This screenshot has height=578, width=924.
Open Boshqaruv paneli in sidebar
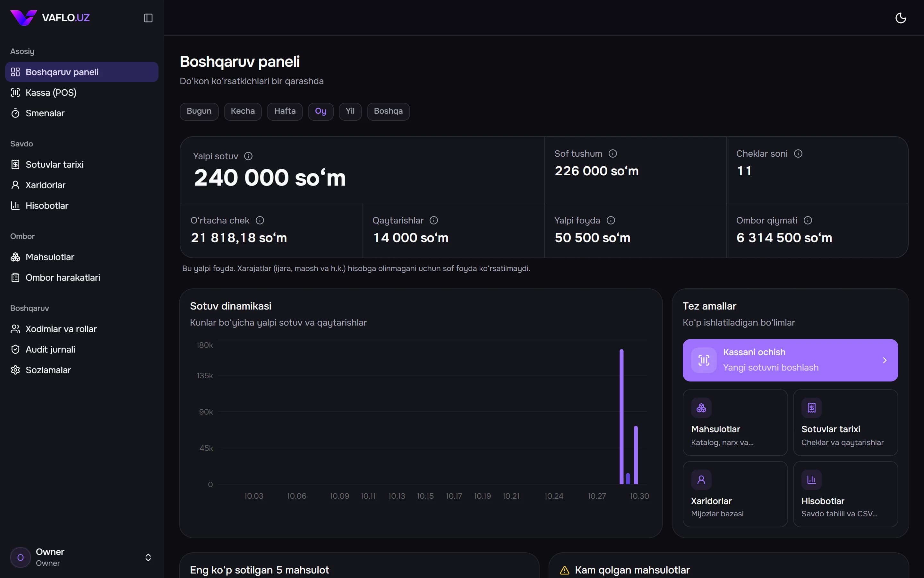pyautogui.click(x=82, y=72)
